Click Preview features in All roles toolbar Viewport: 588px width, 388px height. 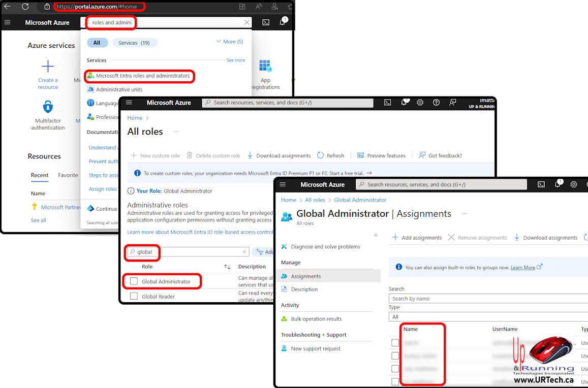(381, 155)
